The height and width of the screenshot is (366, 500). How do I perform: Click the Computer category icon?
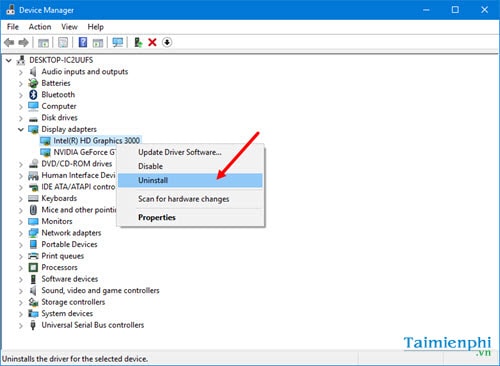coord(33,106)
